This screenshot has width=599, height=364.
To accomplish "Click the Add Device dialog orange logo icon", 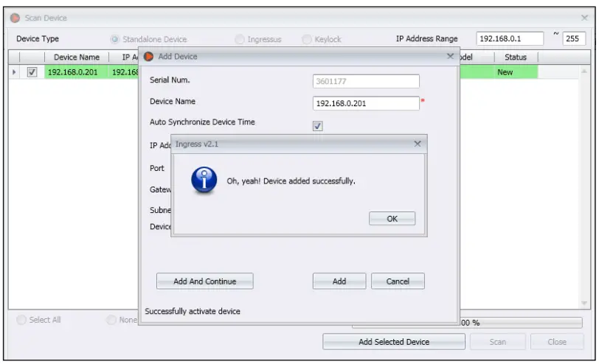I will pyautogui.click(x=148, y=57).
